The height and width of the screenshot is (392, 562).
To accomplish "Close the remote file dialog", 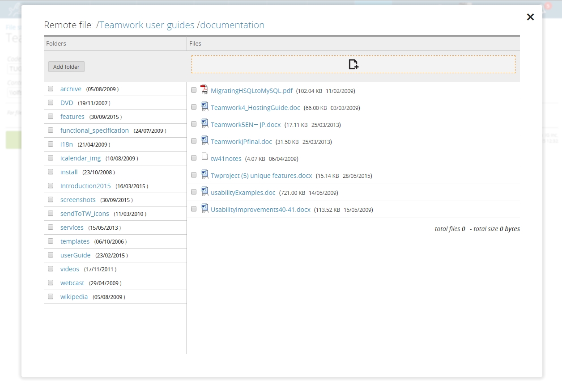I will click(530, 17).
